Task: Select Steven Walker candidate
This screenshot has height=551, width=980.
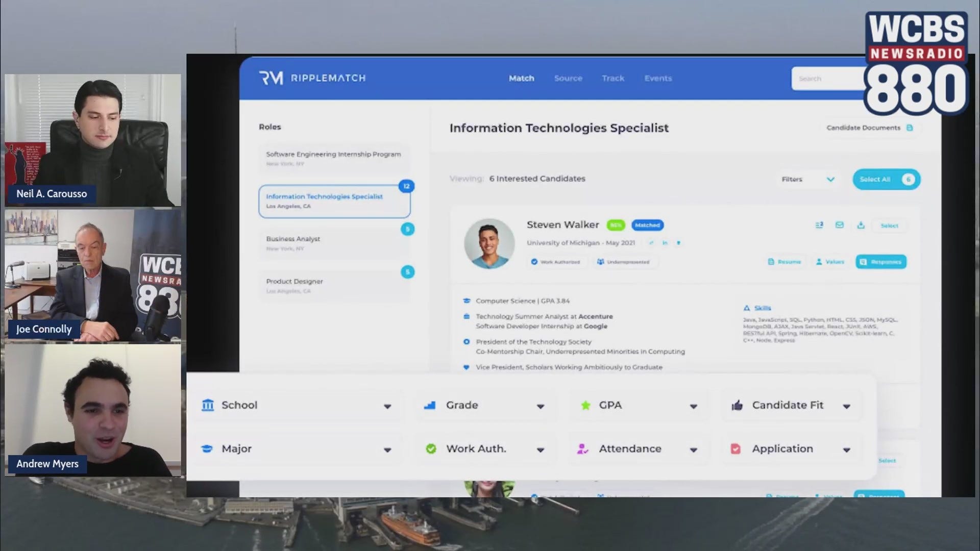Action: (889, 226)
